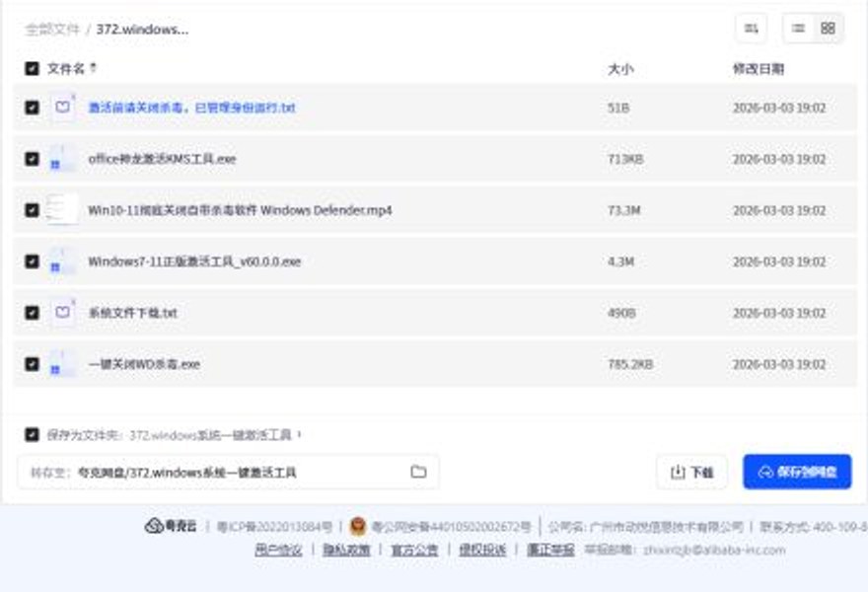Sort by file name via 文件名 arrow

tap(93, 67)
